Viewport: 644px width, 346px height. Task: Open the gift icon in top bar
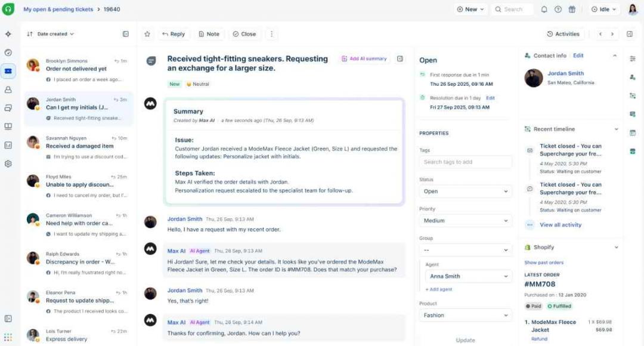(572, 10)
